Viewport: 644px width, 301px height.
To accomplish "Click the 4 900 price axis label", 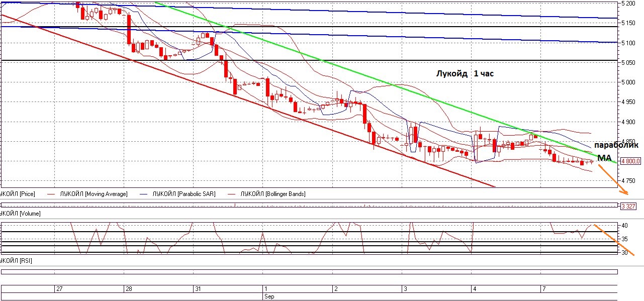I will pyautogui.click(x=629, y=122).
